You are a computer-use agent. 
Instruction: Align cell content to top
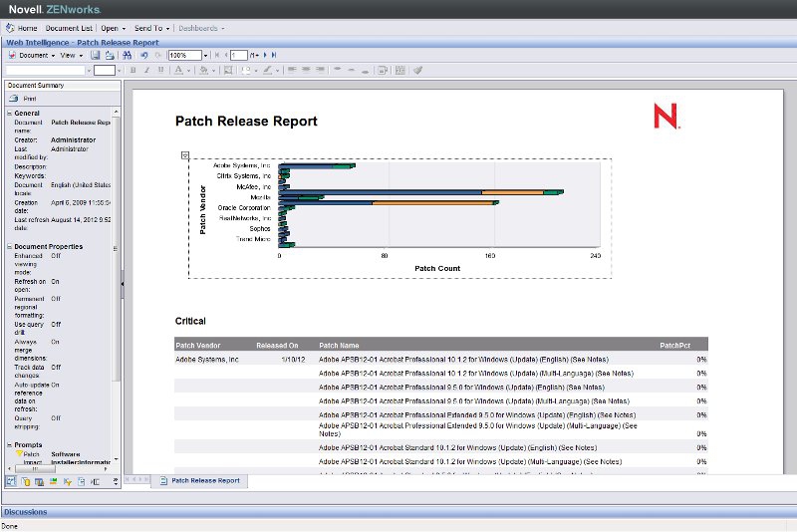337,70
